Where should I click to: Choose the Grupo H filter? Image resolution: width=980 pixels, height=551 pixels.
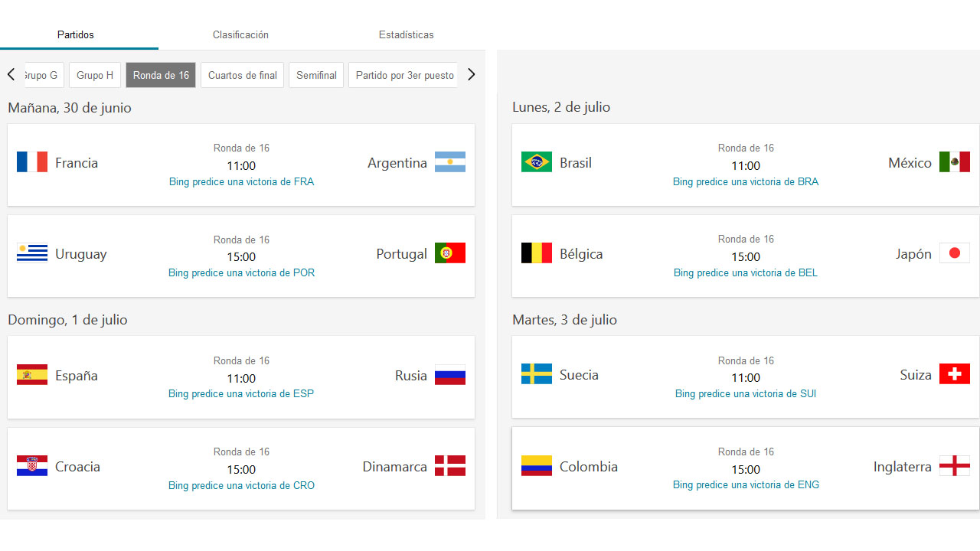(95, 75)
